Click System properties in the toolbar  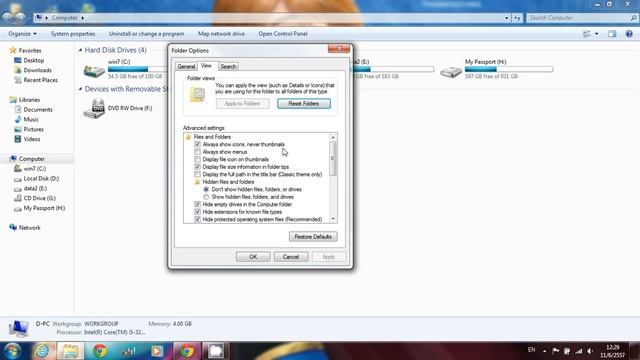click(73, 34)
